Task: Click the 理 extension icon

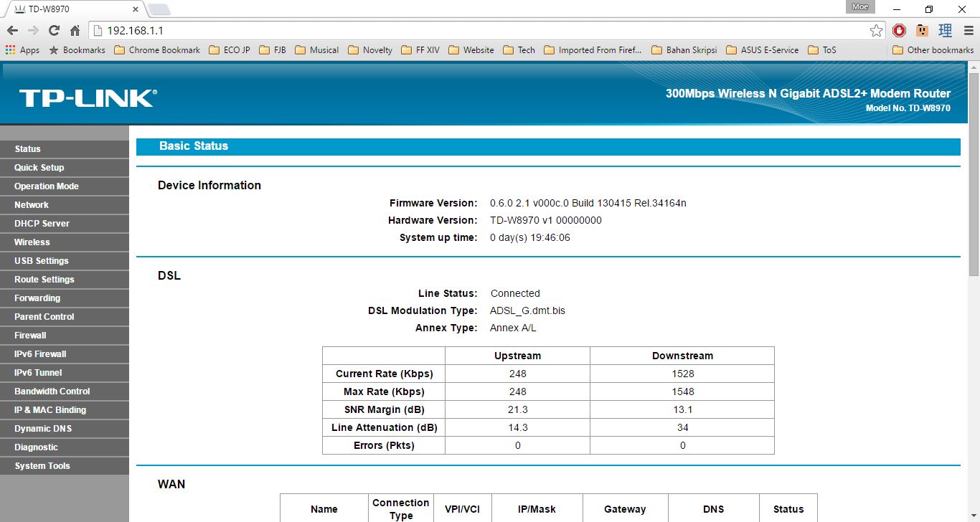Action: click(945, 31)
